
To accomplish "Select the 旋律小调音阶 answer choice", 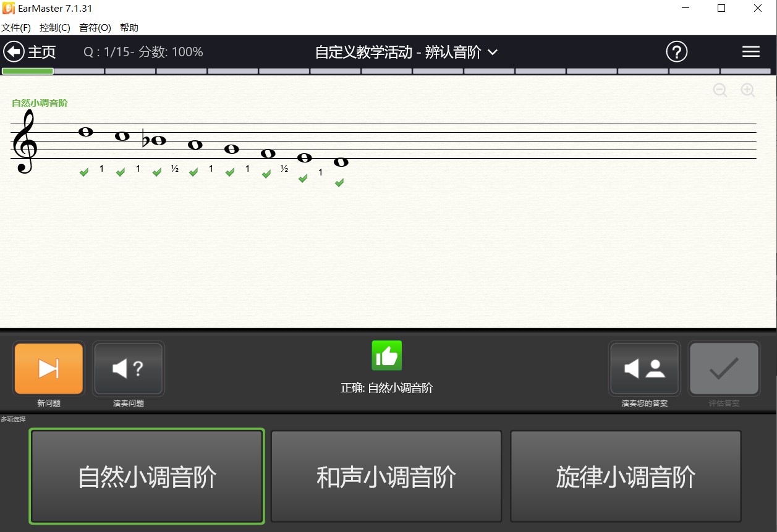I will click(x=626, y=476).
